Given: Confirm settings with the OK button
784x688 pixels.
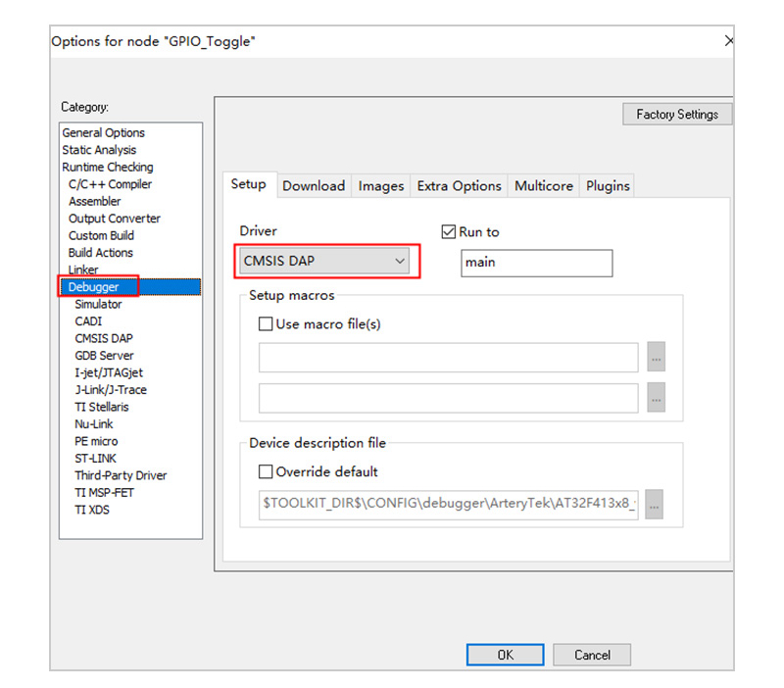Looking at the screenshot, I should click(x=505, y=655).
